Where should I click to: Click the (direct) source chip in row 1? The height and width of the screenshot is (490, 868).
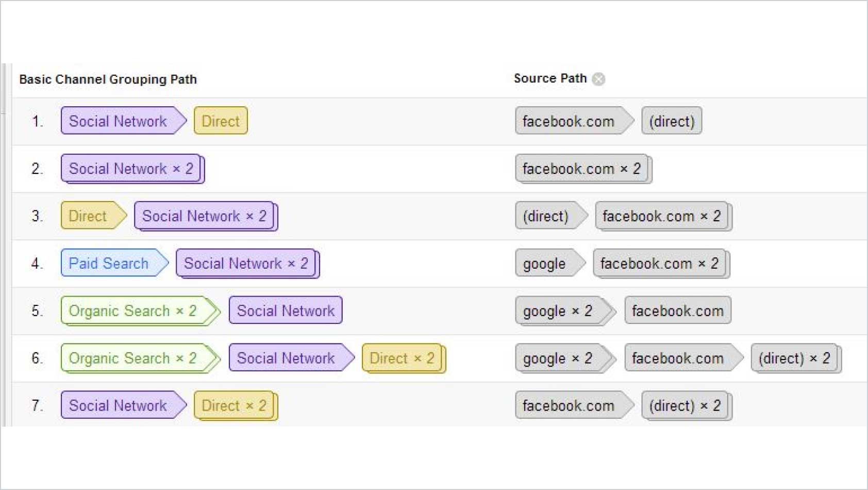tap(672, 121)
